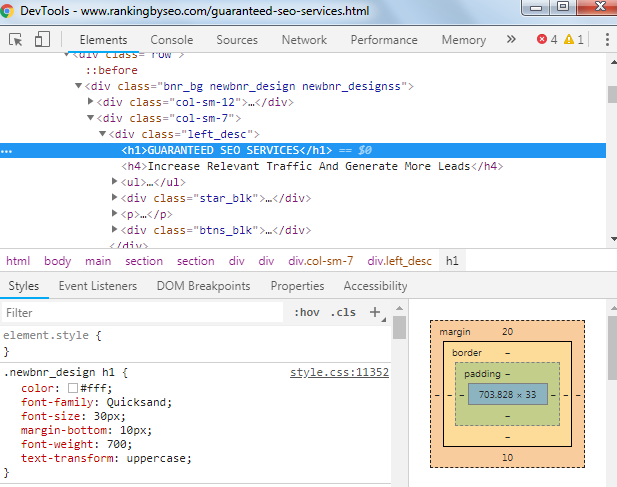Open the Properties sub-tab
This screenshot has height=487, width=617.
[x=297, y=286]
